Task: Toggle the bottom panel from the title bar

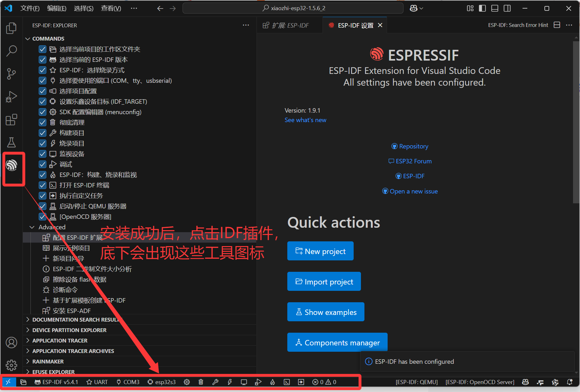Action: point(495,8)
